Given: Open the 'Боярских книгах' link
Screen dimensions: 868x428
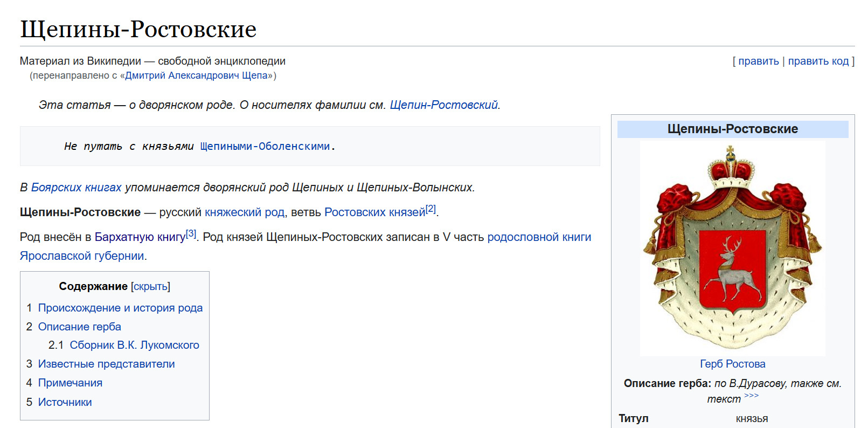Looking at the screenshot, I should point(76,187).
